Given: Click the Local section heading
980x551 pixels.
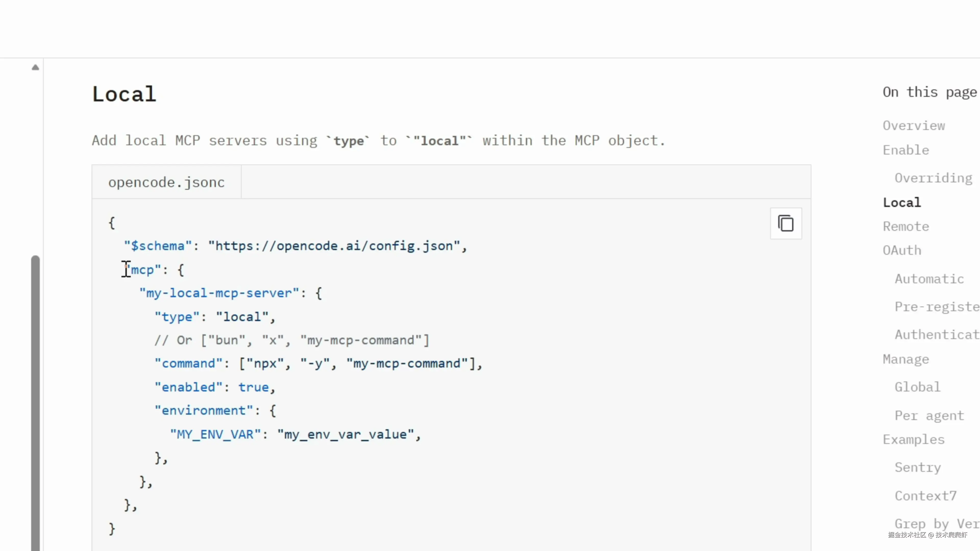Looking at the screenshot, I should coord(124,94).
